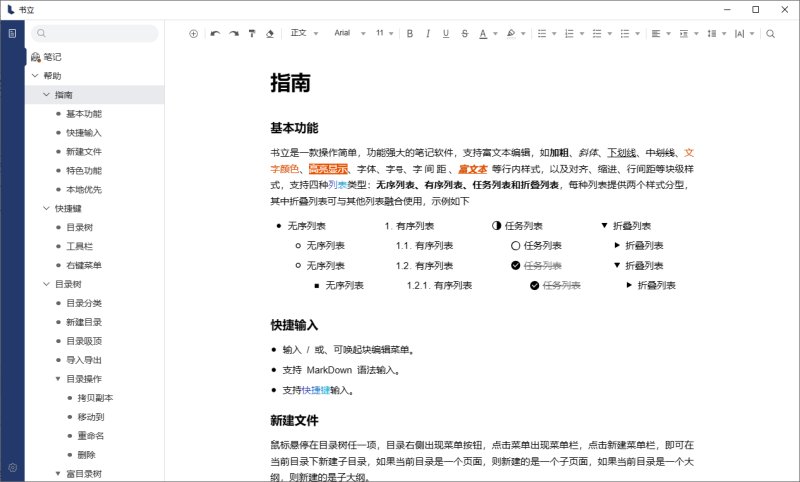
Task: Open the line spacing dropdown arrow
Action: coord(724,34)
